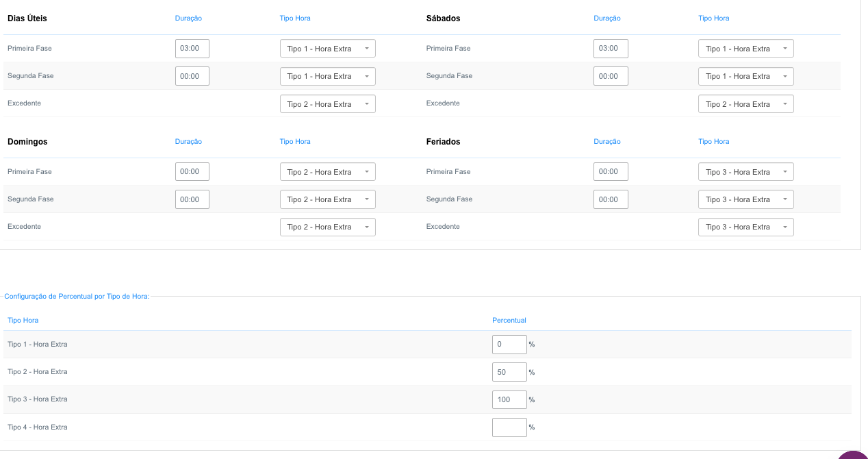Expand Dias Úteis Segunda Fase Tipo Hora dropdown
The width and height of the screenshot is (868, 459).
tap(327, 76)
